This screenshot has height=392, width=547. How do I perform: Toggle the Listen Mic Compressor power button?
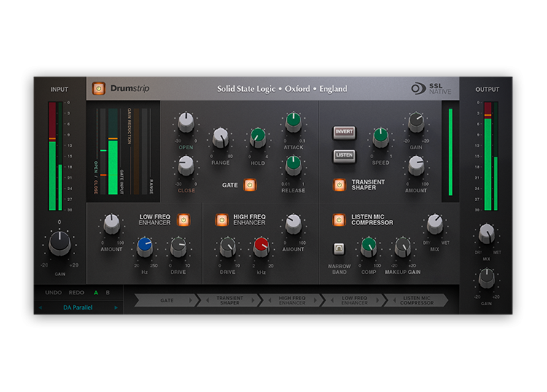point(338,220)
